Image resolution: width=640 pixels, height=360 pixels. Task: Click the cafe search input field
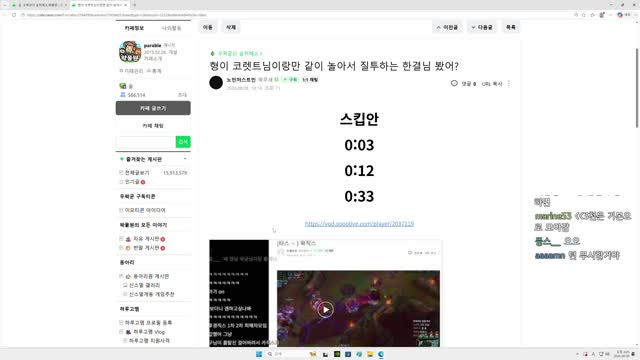146,142
